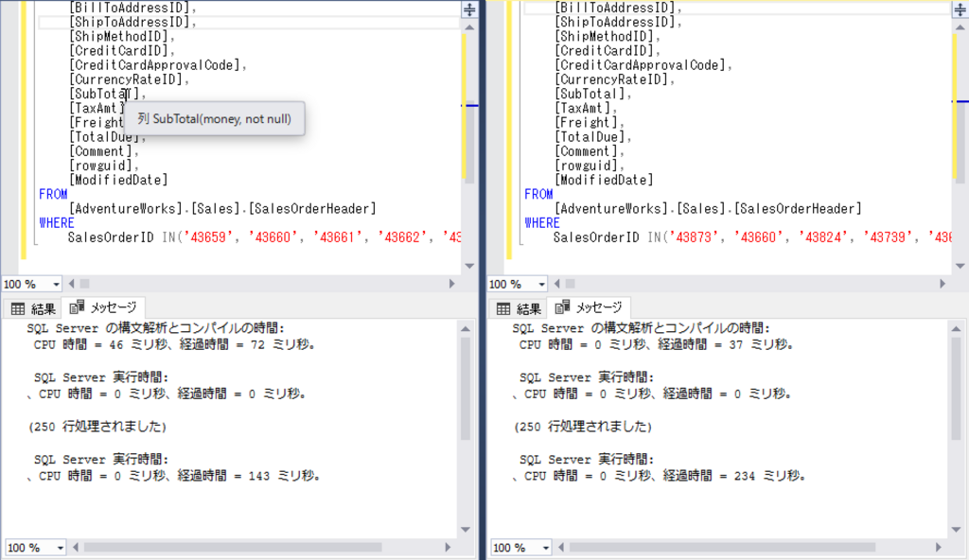Select メッセージ tab in left window

pyautogui.click(x=103, y=307)
